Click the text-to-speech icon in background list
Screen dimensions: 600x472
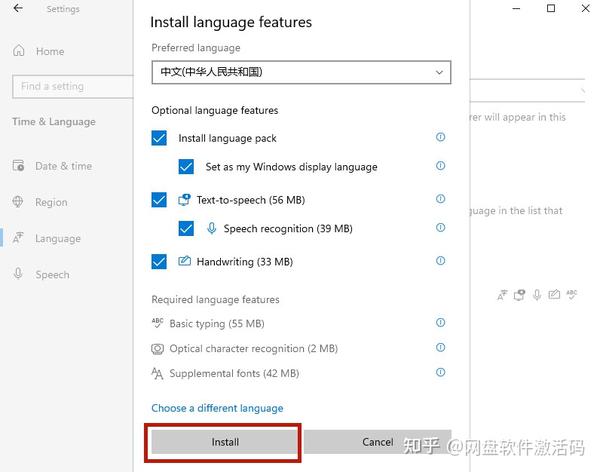tap(519, 295)
